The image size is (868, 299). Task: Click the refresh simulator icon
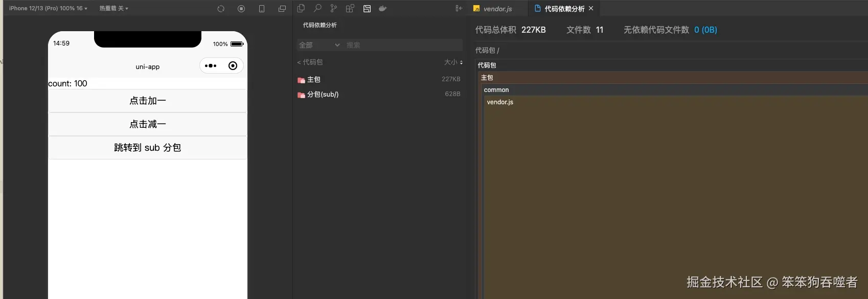tap(221, 9)
